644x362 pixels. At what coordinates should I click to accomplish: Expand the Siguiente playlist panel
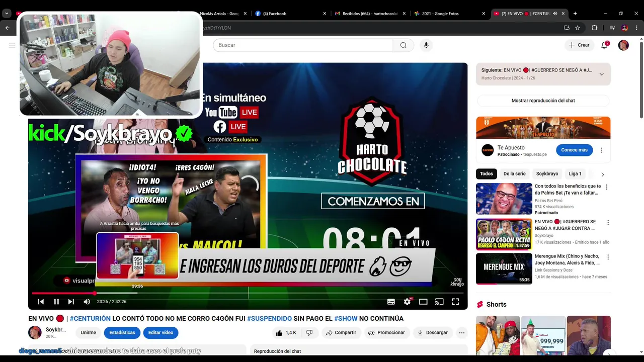601,74
